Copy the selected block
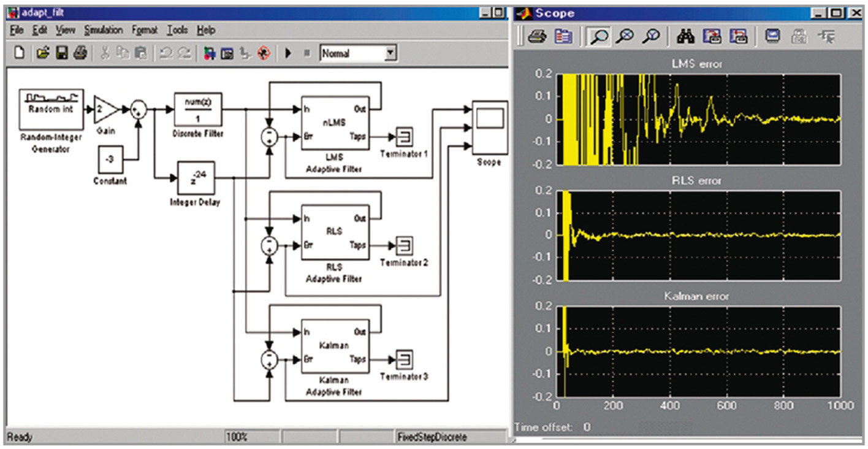The width and height of the screenshot is (868, 449). (x=123, y=53)
